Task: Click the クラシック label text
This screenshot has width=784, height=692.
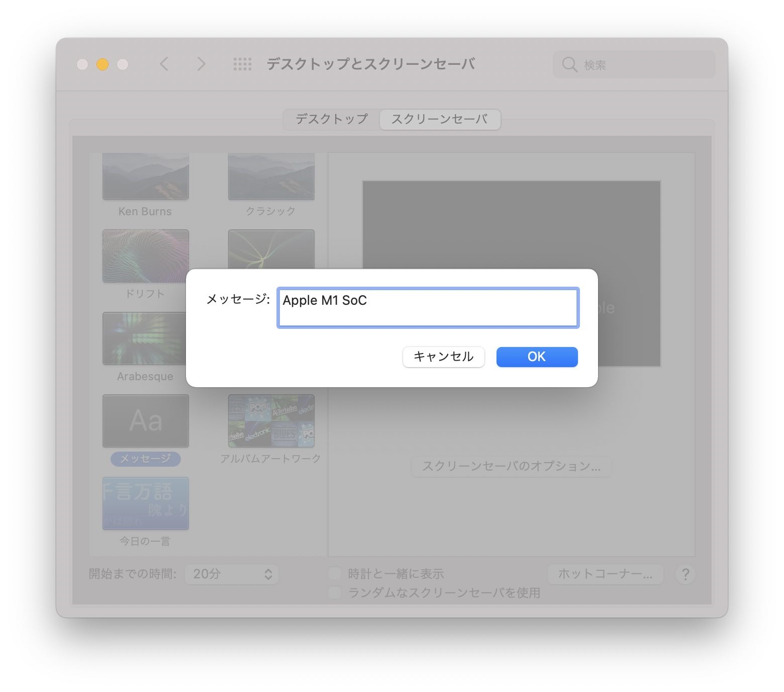Action: pos(270,211)
